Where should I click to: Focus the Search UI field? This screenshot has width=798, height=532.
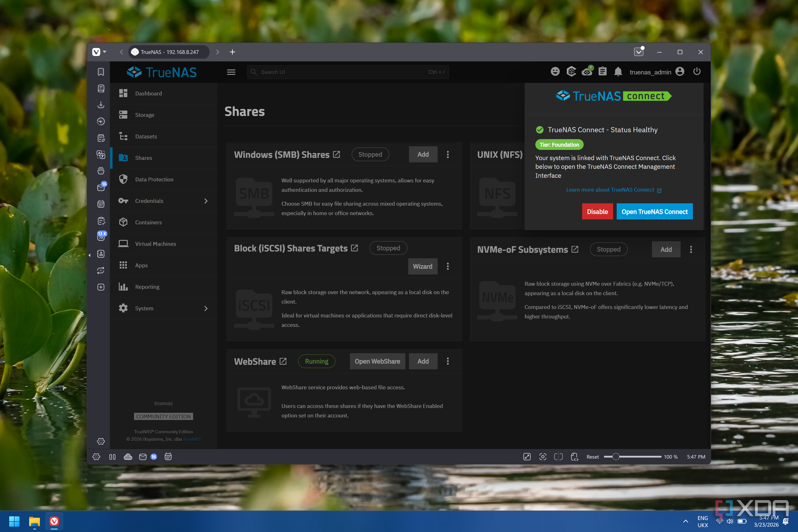(348, 72)
